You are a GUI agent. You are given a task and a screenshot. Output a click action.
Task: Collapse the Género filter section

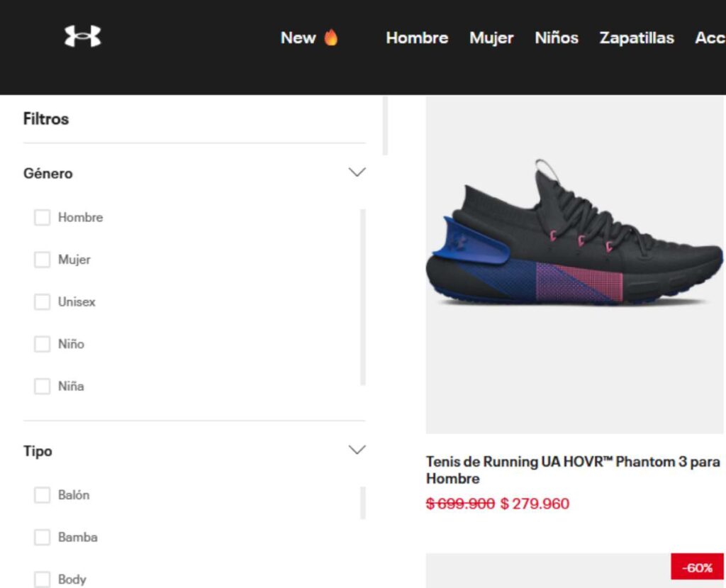coord(357,172)
